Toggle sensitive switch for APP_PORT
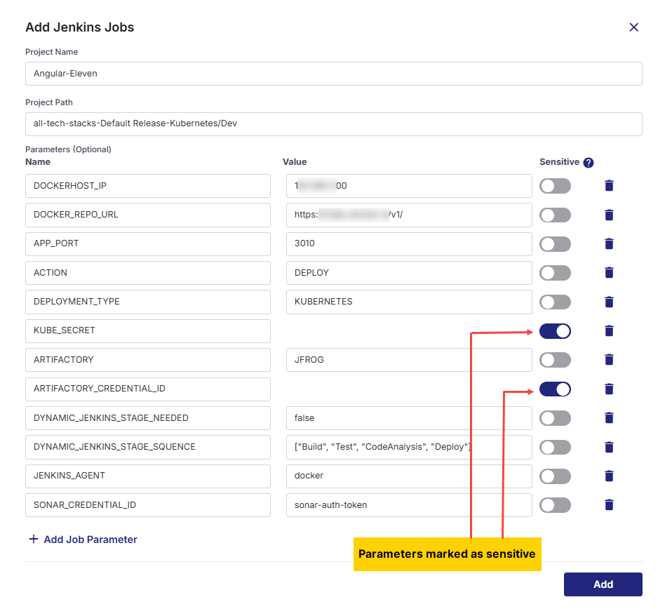Image resolution: width=672 pixels, height=616 pixels. tap(555, 244)
